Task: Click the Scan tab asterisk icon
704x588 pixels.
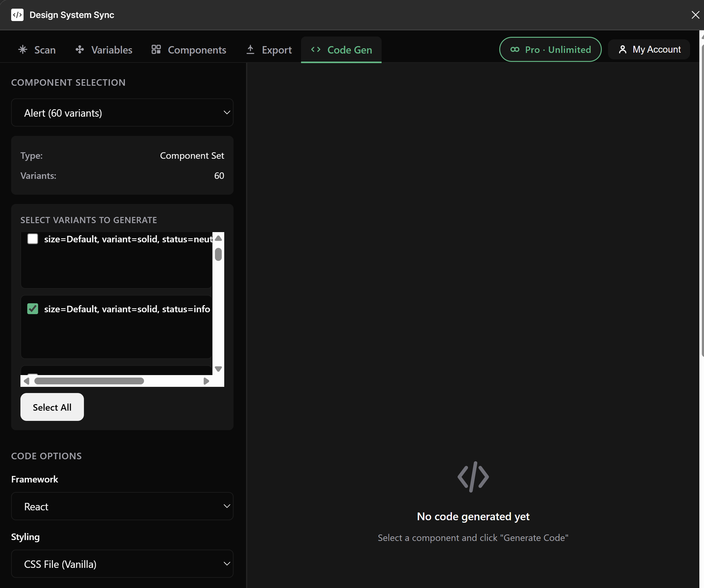Action: point(23,50)
